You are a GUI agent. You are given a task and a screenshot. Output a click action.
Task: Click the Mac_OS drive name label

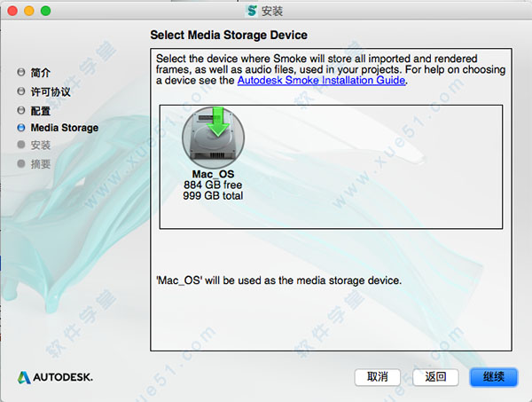pyautogui.click(x=213, y=174)
